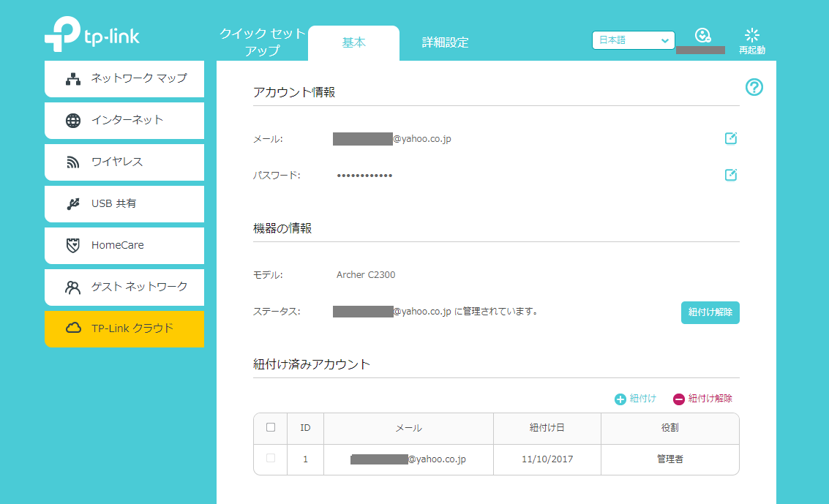Open the 日本語 language dropdown
Screen dimensions: 829x504
click(633, 40)
